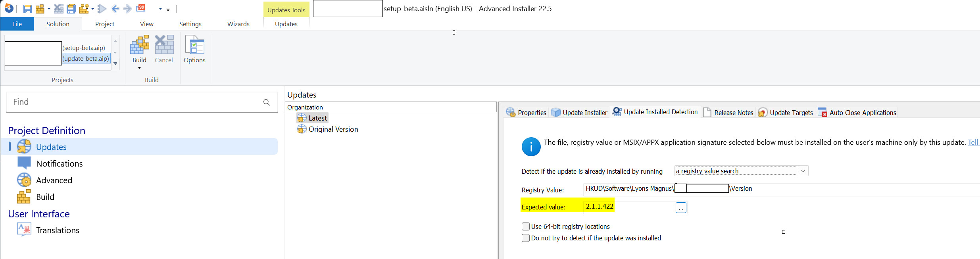Select the Advanced Installer application logo icon
980x259 pixels.
click(x=9, y=8)
